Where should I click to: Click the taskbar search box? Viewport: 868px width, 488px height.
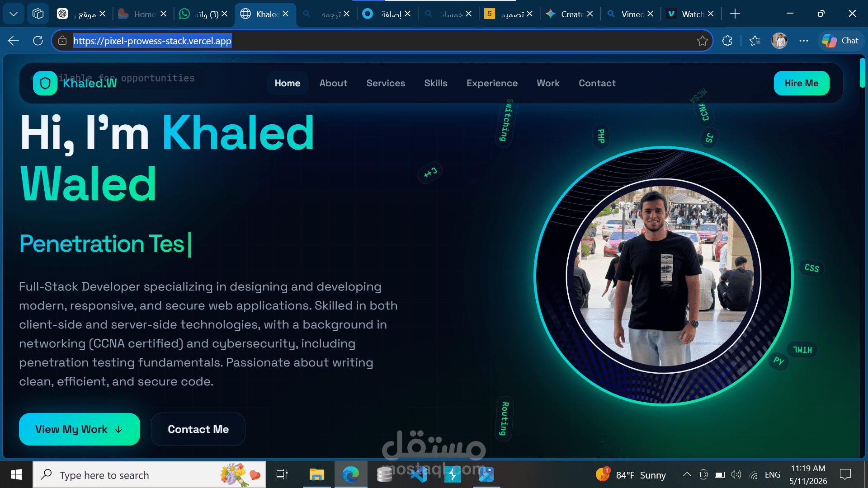149,475
